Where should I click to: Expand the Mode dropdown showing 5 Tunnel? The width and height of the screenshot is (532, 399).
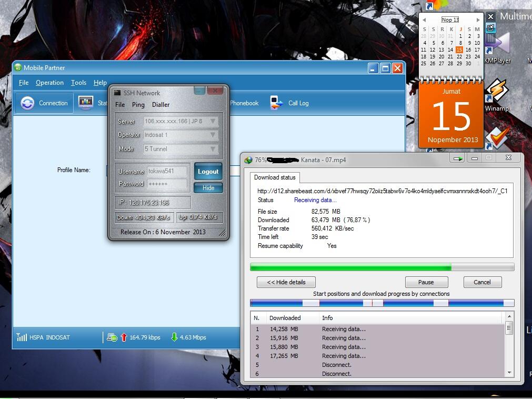coord(213,149)
